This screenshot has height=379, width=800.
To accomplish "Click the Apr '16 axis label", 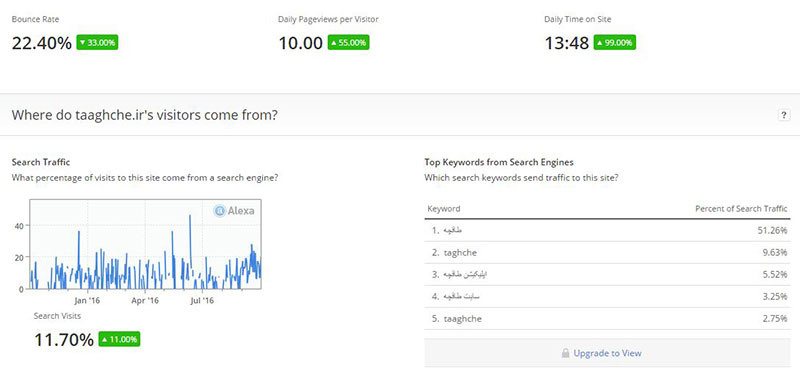I will coord(145,300).
